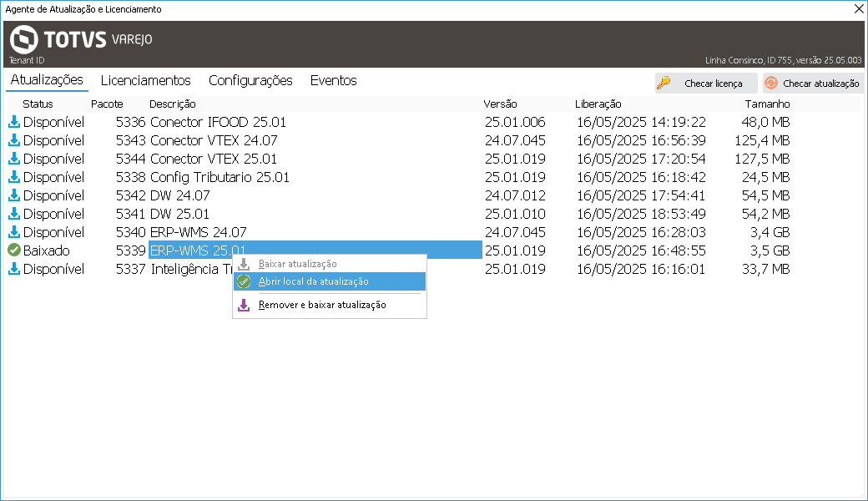
Task: Select ERP-WMS 24.07 description
Action: pyautogui.click(x=198, y=231)
